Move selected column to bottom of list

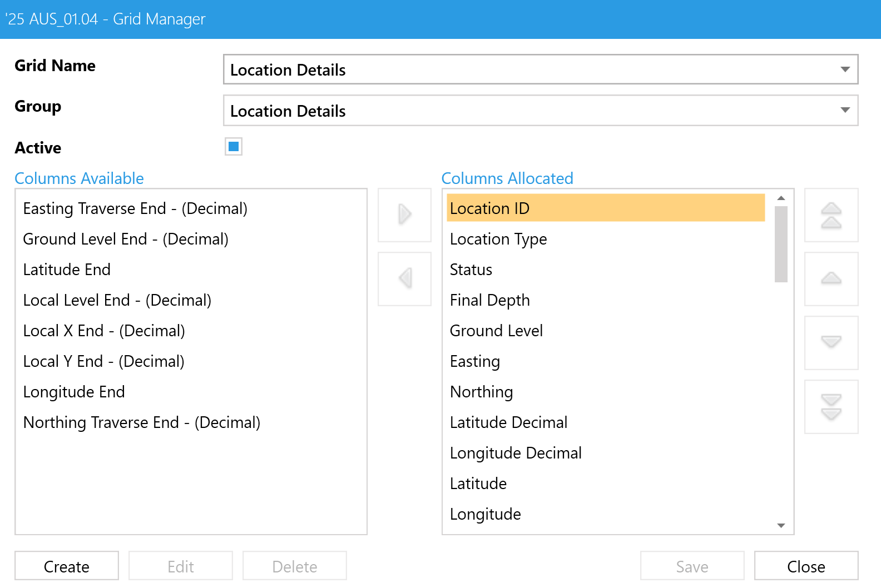click(831, 406)
